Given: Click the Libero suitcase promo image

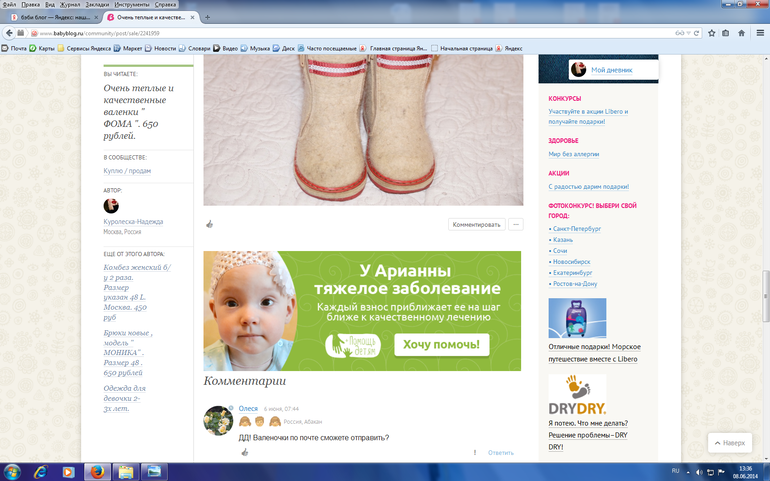Looking at the screenshot, I should coord(577,317).
